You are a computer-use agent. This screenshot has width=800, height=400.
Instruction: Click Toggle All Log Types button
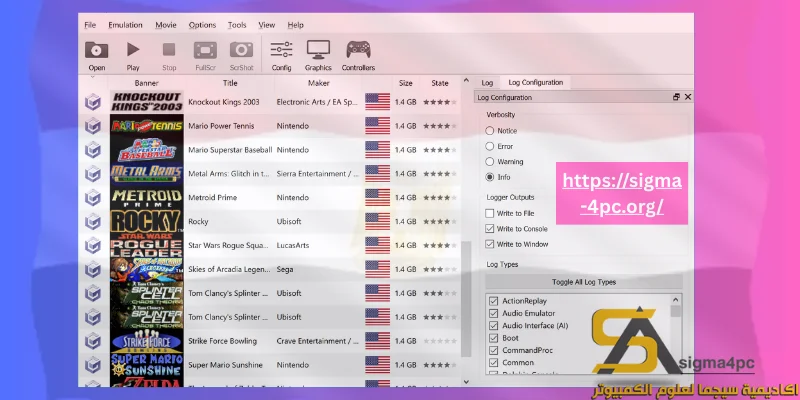[584, 282]
